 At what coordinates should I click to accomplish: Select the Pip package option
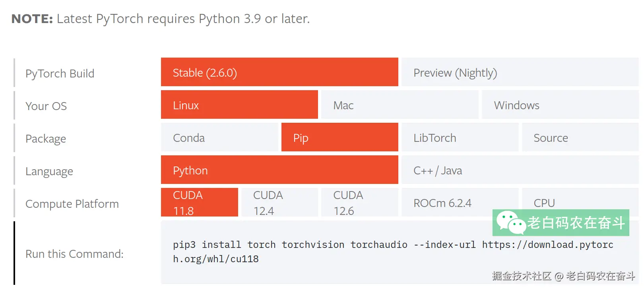pyautogui.click(x=339, y=137)
